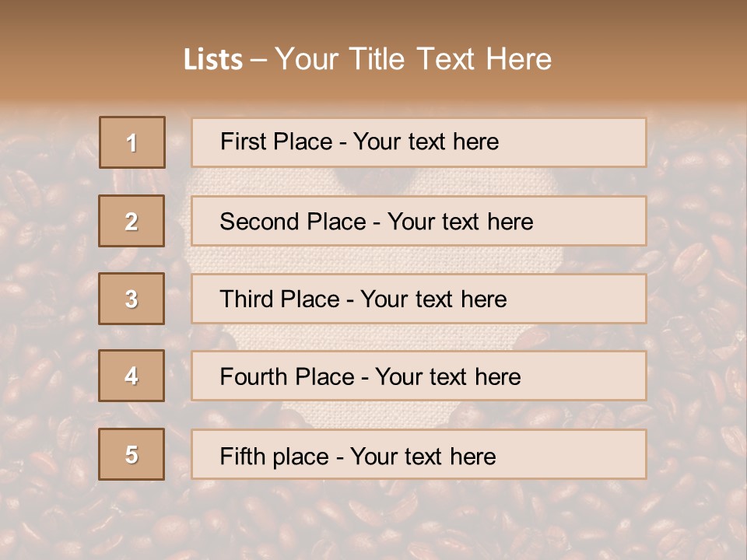Click 'Your text here' in Fourth Place
Image resolution: width=747 pixels, height=560 pixels.
pos(448,377)
